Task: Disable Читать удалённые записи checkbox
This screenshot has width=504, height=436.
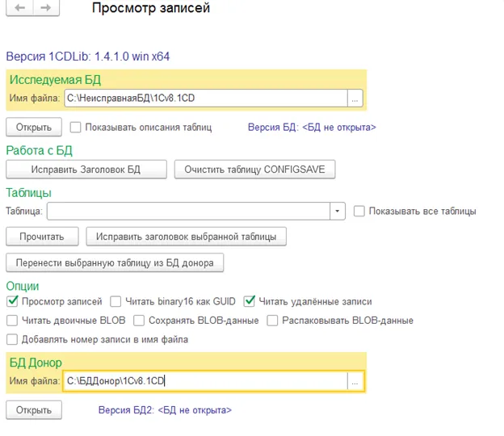Action: click(250, 302)
